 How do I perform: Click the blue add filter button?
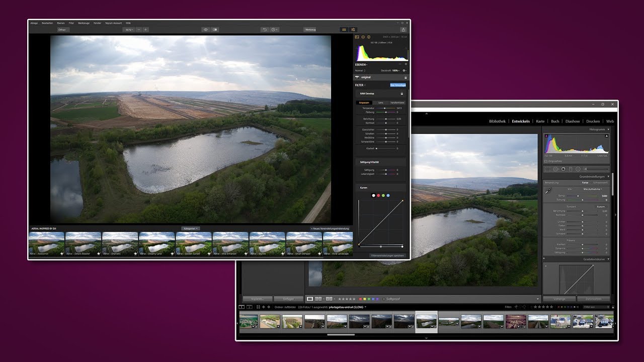397,85
